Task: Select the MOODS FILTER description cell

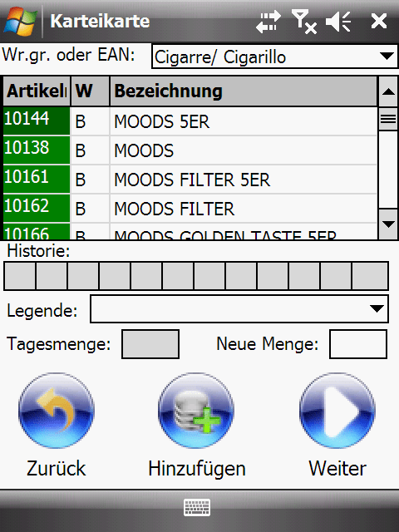Action: point(244,209)
